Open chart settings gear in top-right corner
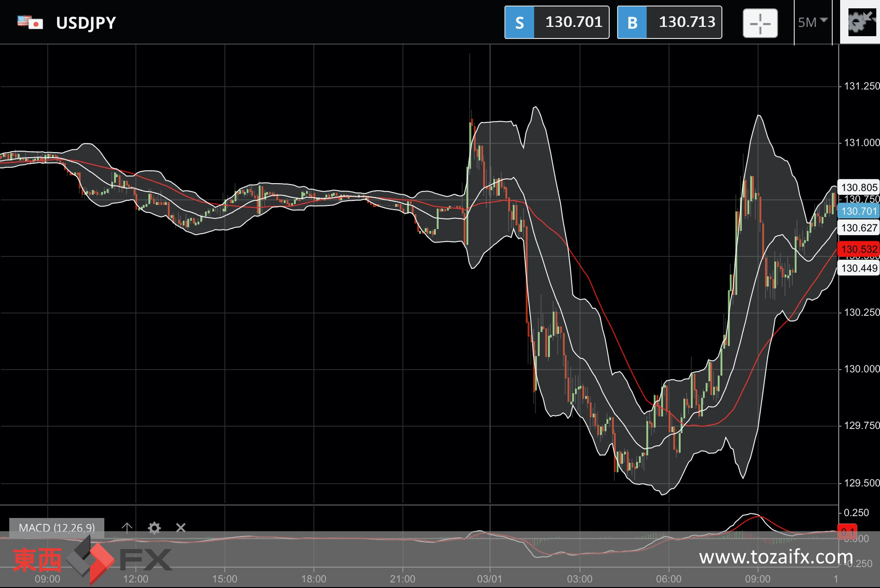The width and height of the screenshot is (880, 588). click(860, 22)
